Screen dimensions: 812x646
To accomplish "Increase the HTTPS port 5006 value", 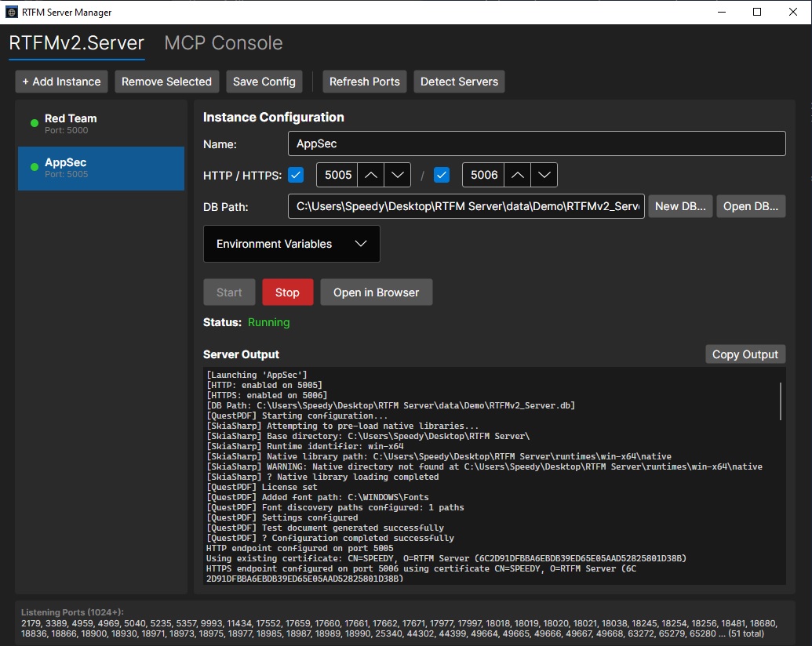I will coord(517,175).
